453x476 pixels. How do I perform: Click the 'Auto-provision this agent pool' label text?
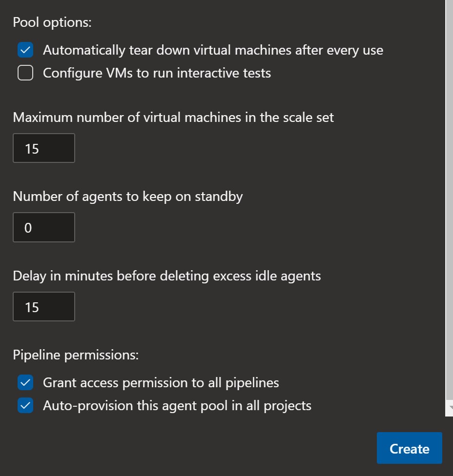pos(177,406)
